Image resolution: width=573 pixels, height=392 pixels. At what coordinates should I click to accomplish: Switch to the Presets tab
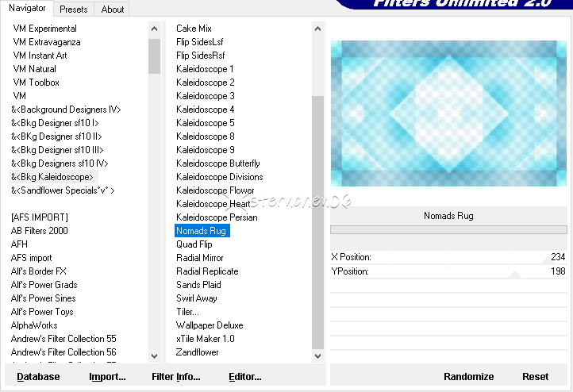[x=73, y=10]
